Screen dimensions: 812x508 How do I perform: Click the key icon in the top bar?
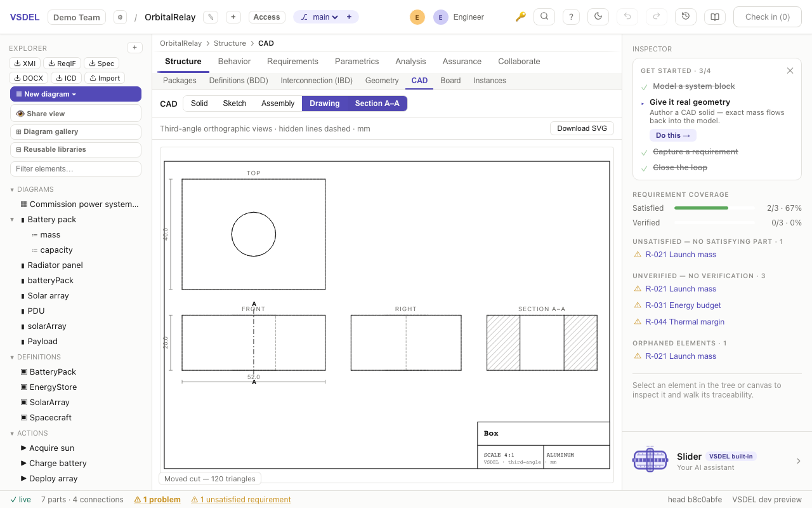point(521,17)
